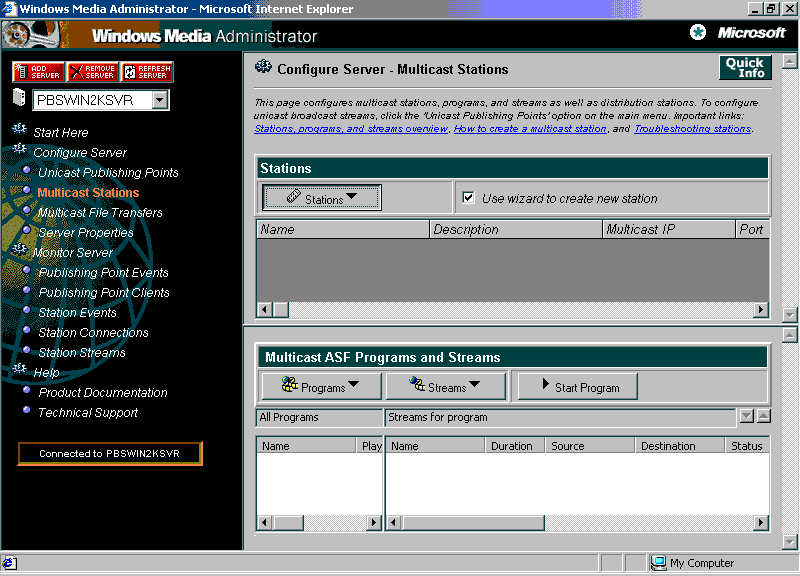Click the bullet beside Technical Support
Viewport: 800px width, 576px height.
pyautogui.click(x=27, y=410)
